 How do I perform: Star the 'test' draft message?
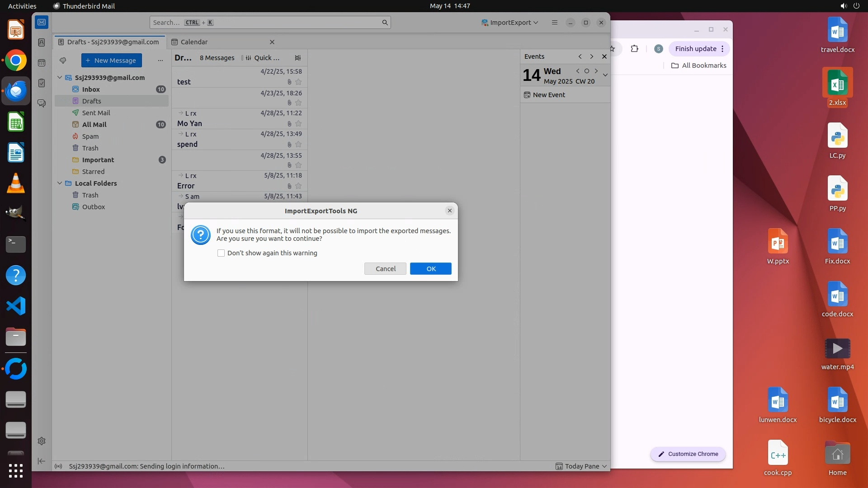click(x=298, y=82)
